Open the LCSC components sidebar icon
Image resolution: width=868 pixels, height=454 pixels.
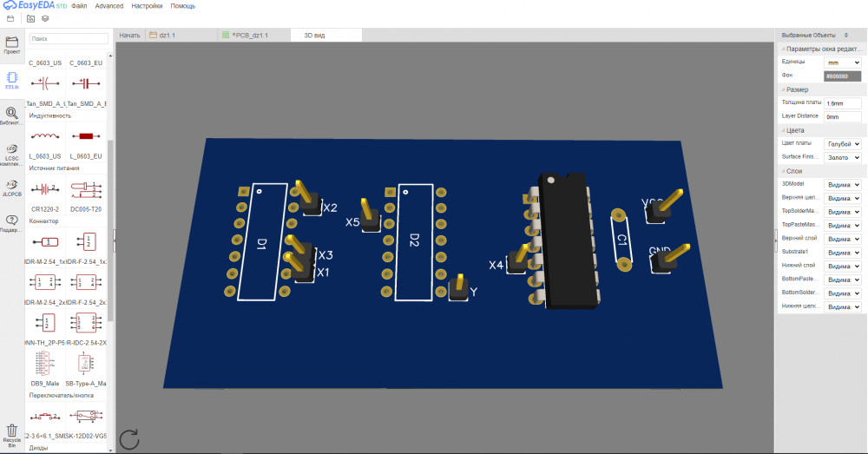click(x=12, y=152)
